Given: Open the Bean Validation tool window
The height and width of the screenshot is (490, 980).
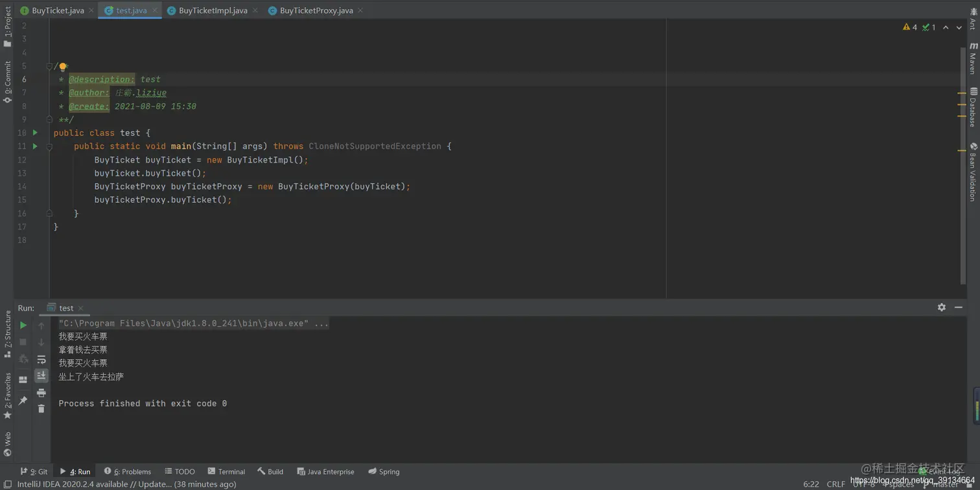Looking at the screenshot, I should [x=973, y=171].
